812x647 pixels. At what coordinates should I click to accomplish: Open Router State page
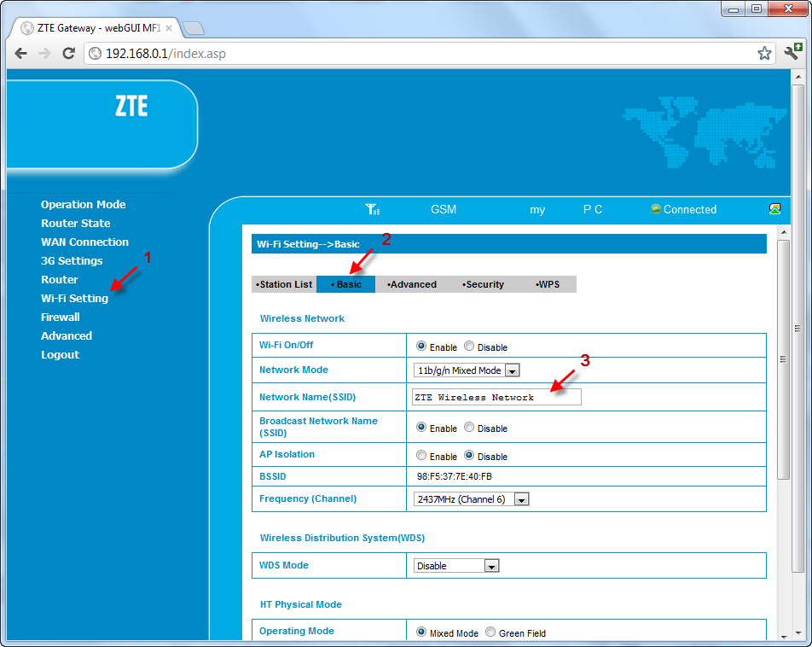[76, 223]
